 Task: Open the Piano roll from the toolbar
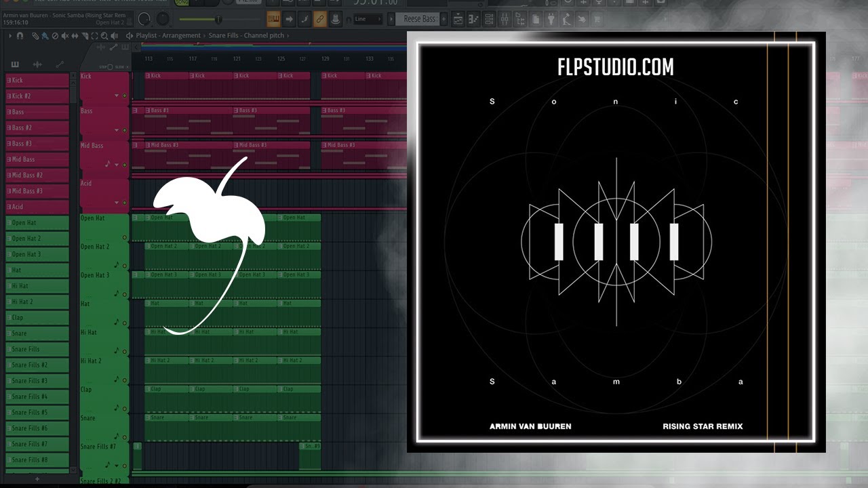coord(473,19)
